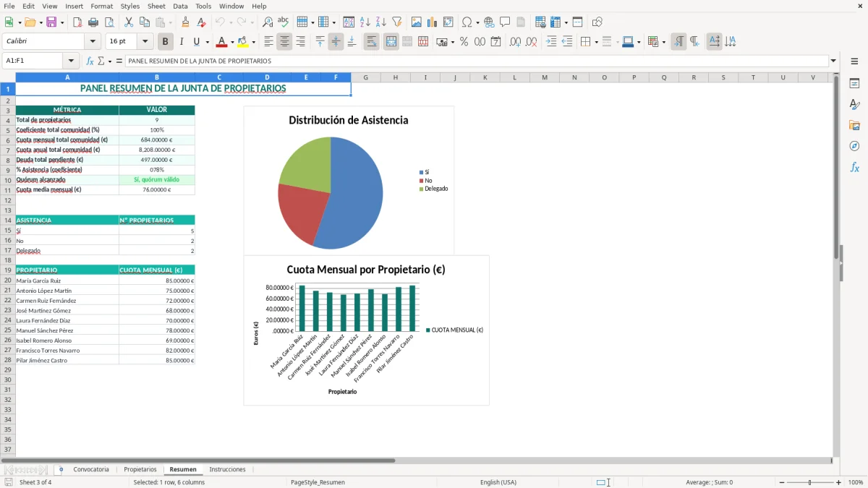Open the font color dropdown arrow
This screenshot has height=488, width=868.
(232, 42)
